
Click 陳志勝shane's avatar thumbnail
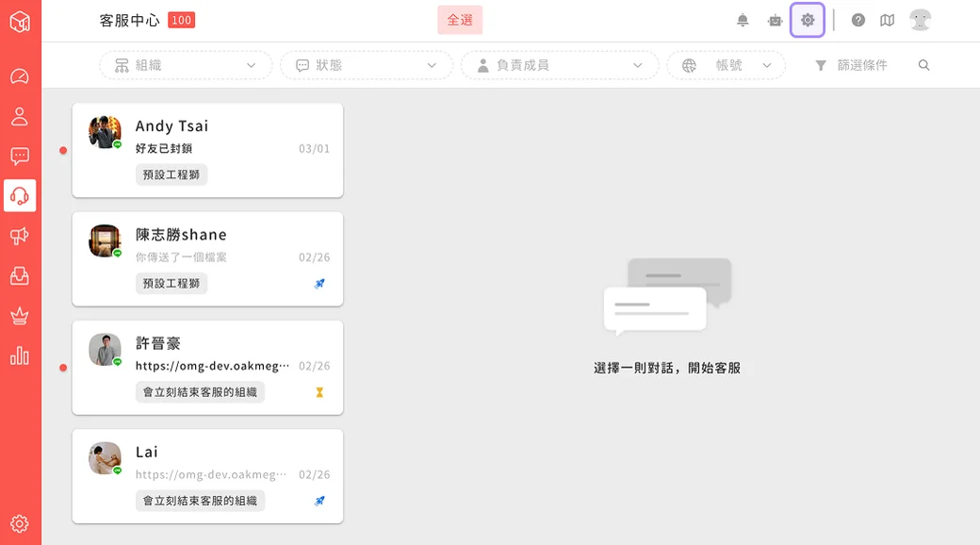(105, 240)
